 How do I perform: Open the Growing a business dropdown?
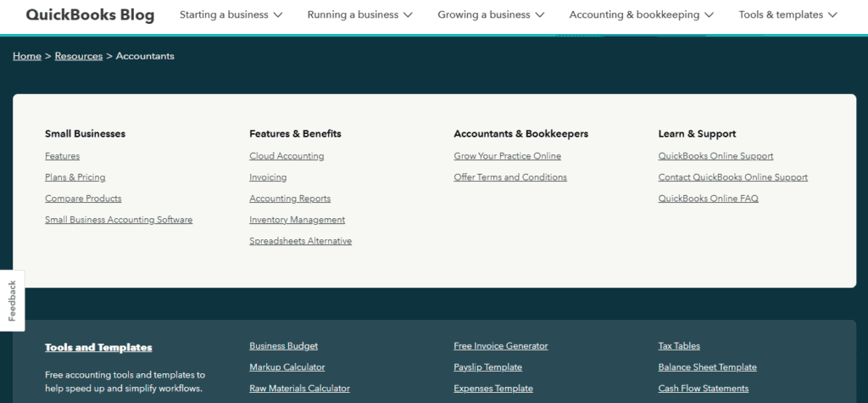click(x=491, y=15)
